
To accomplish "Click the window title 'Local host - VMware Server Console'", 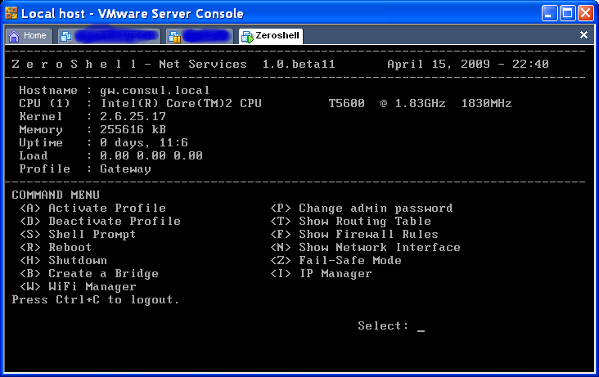I will click(x=132, y=14).
